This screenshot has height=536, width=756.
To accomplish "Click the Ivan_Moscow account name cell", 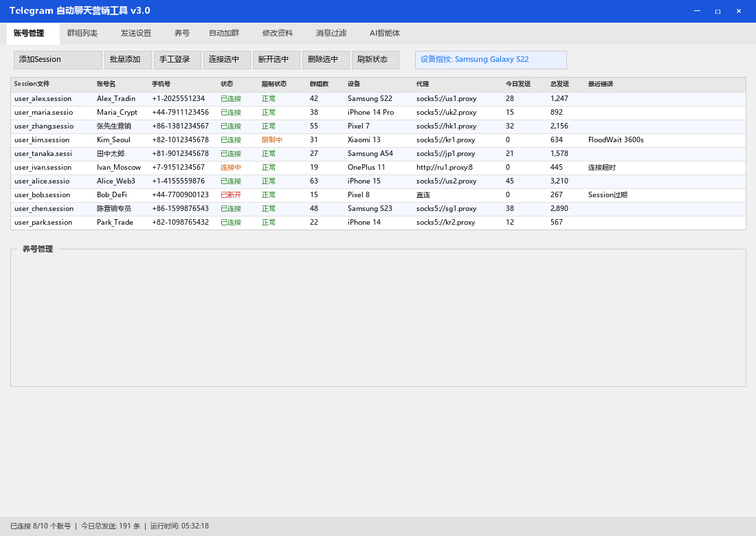I will click(x=119, y=168).
